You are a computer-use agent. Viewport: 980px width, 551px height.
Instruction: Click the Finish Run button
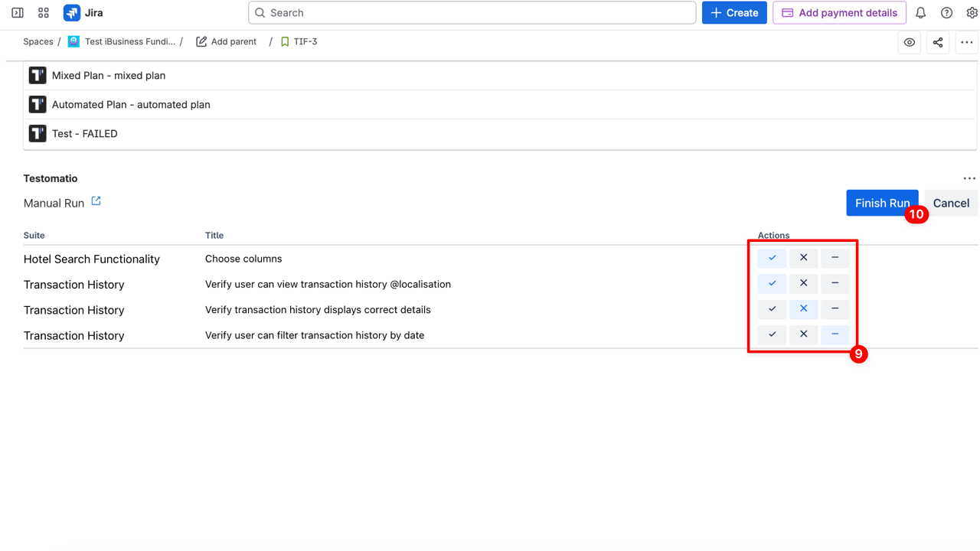881,204
